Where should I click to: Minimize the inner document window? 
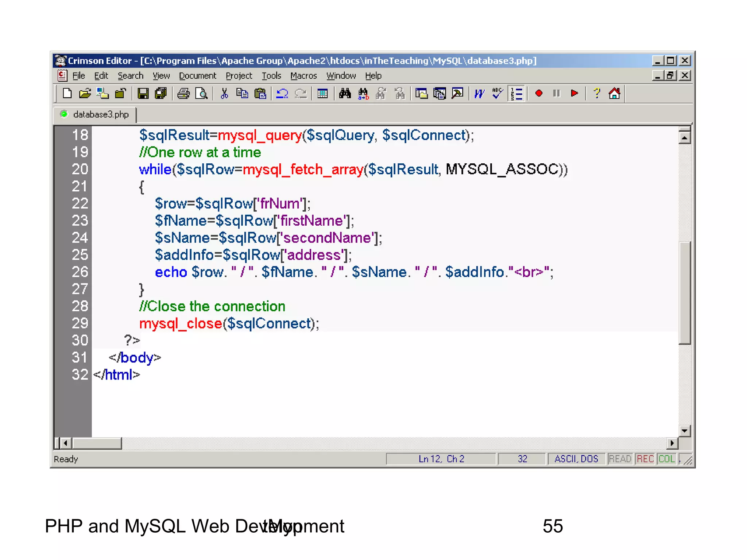click(x=658, y=75)
